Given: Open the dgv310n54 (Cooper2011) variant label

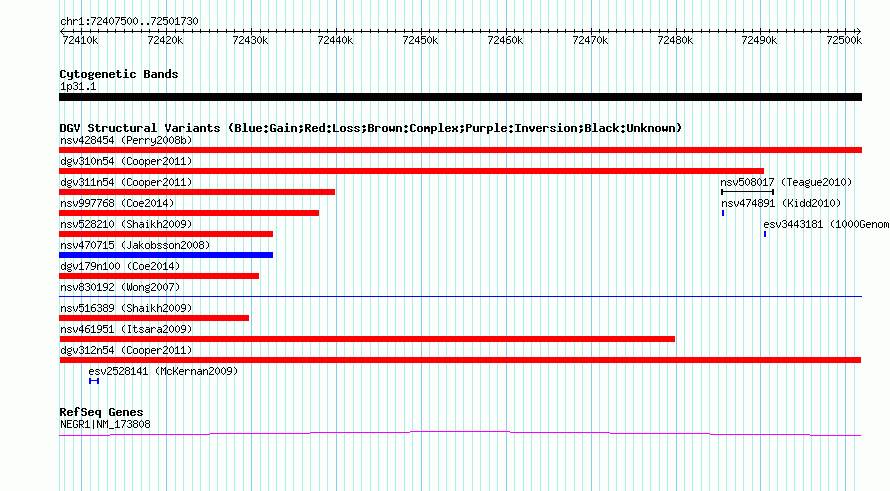Looking at the screenshot, I should [126, 161].
